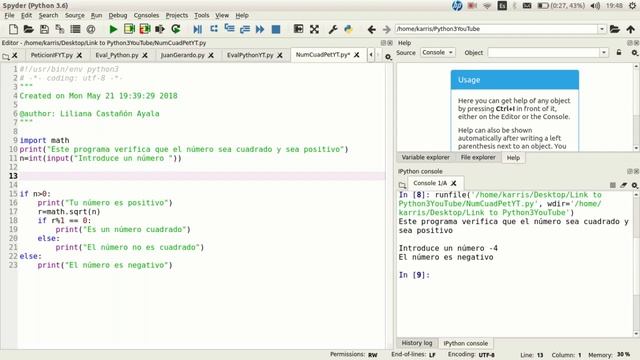Click the editor tabs left-arrow
This screenshot has width=640, height=360.
pyautogui.click(x=371, y=55)
